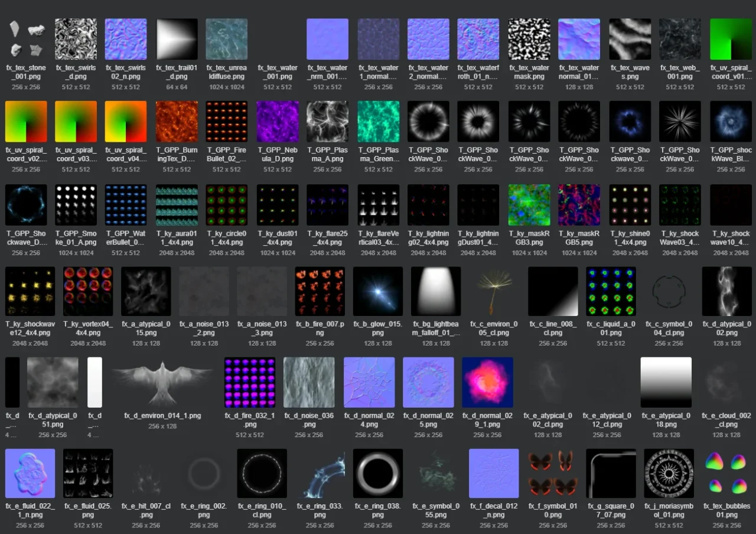
Task: Select the fx_tex_stone_001.png rocks thumbnail
Action: (x=26, y=39)
